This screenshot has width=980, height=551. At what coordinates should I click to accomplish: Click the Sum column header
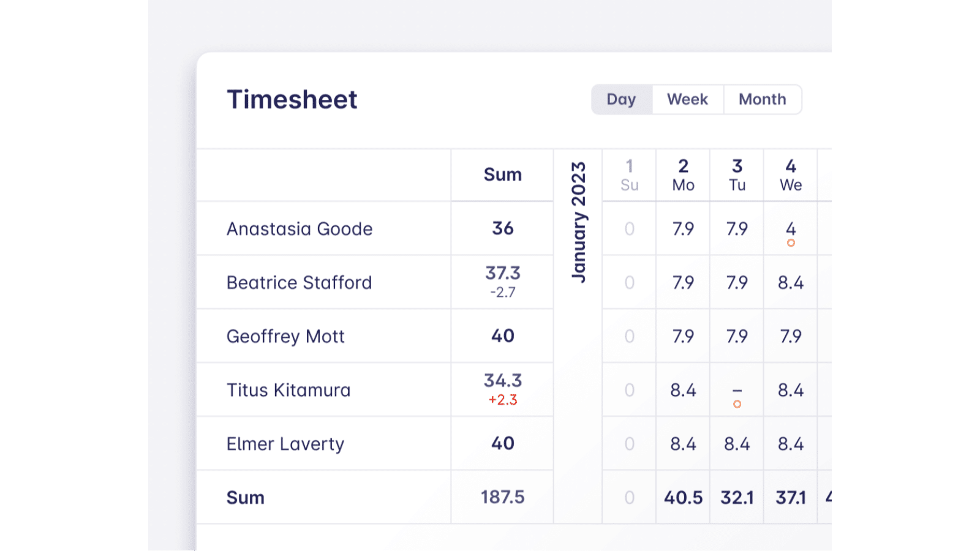click(502, 175)
